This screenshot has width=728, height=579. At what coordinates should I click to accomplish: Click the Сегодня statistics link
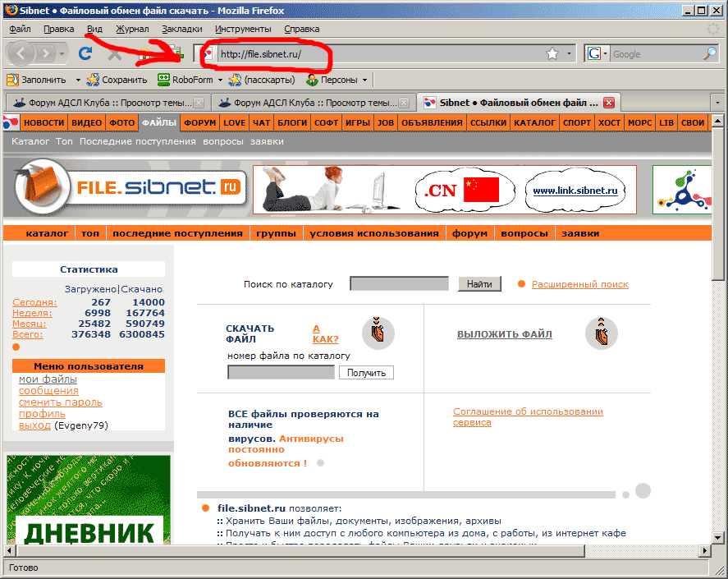tap(34, 302)
